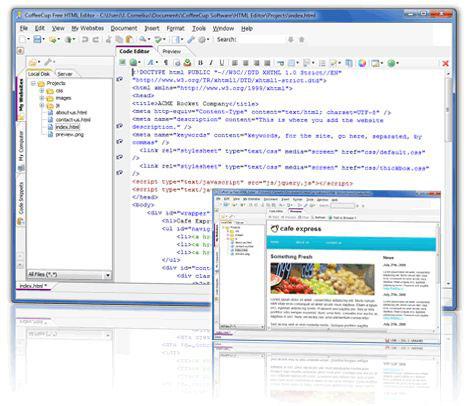Toggle Bold formatting
This screenshot has height=406, width=468.
[200, 63]
